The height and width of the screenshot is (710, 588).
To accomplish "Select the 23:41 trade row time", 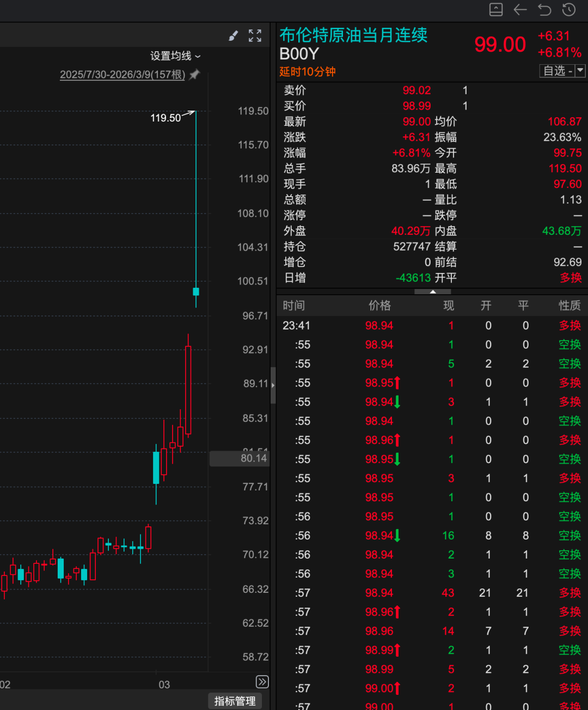I will point(296,326).
